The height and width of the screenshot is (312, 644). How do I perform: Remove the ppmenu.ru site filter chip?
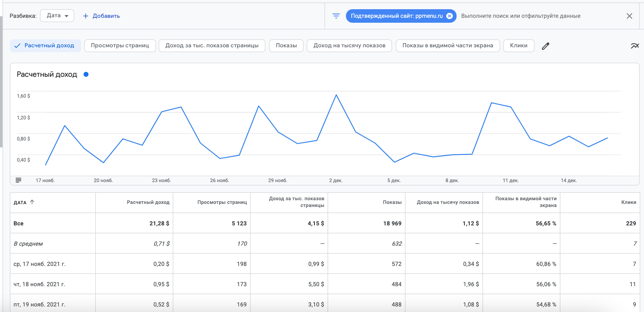coord(449,16)
